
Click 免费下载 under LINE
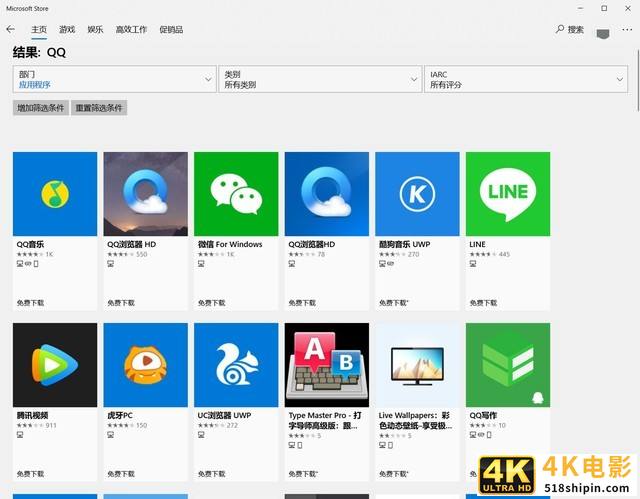pos(483,303)
